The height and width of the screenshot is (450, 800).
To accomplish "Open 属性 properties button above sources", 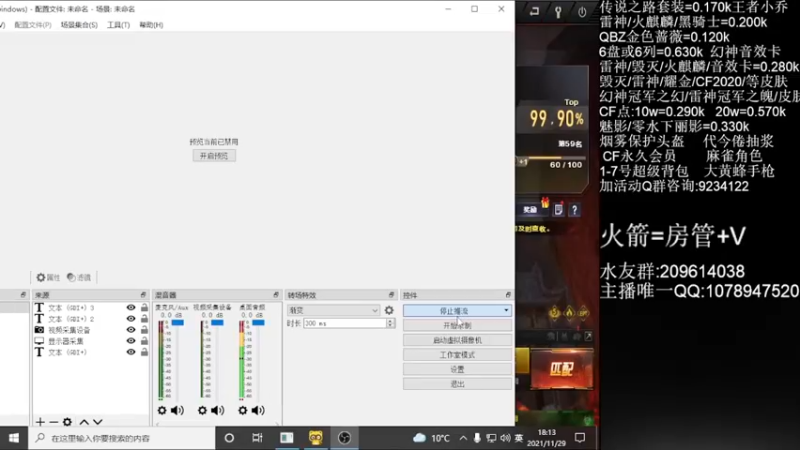I will coord(48,278).
